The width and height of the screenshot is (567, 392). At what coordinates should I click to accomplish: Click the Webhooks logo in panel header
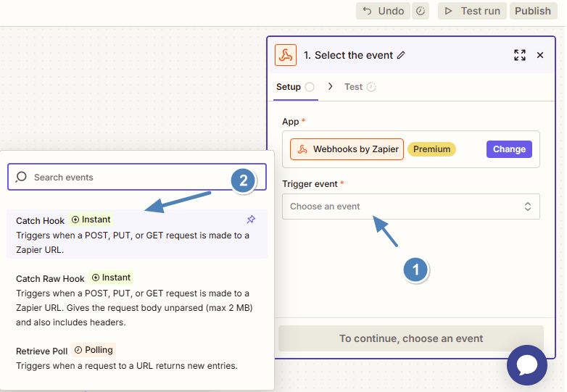coord(286,55)
